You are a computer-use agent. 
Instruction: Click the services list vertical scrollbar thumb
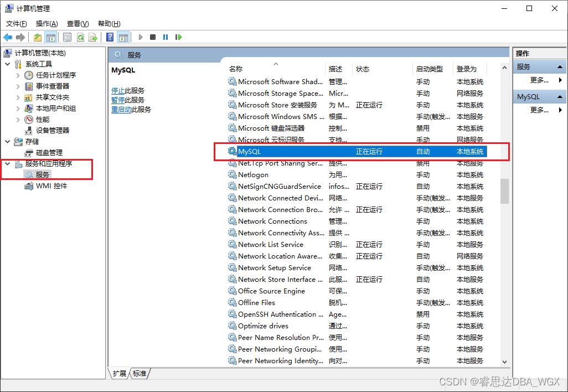[504, 191]
